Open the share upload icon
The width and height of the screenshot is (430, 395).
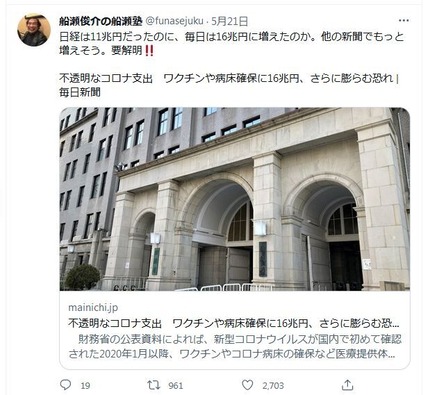(347, 385)
